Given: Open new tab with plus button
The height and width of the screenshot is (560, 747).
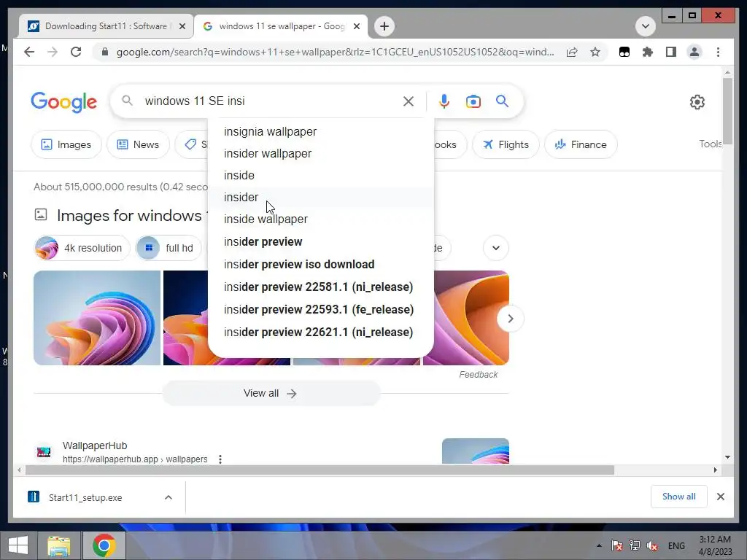Looking at the screenshot, I should point(384,26).
